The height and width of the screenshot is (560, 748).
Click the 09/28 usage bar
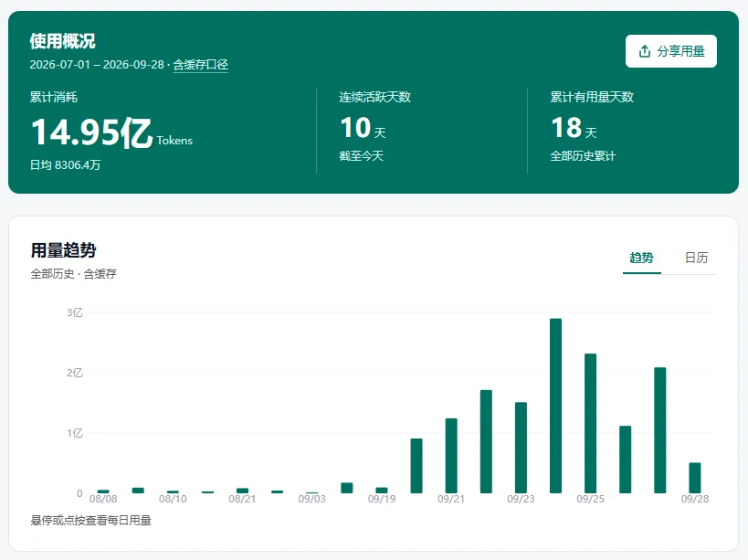point(694,478)
